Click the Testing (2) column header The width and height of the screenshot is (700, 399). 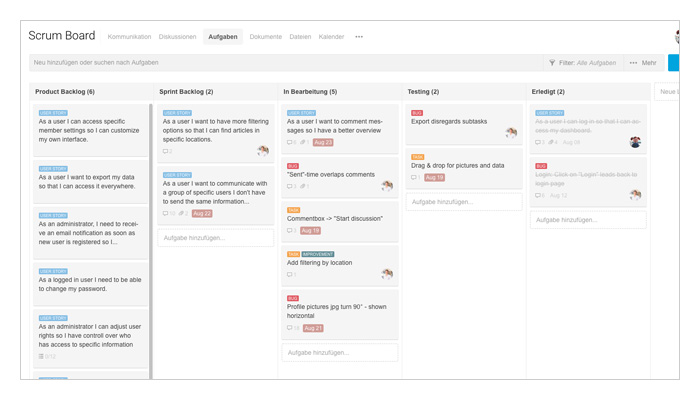point(423,91)
